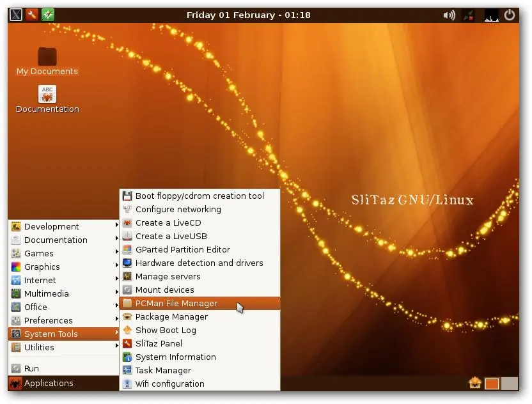Click the Multimedia category label
This screenshot has width=532, height=404.
click(47, 294)
